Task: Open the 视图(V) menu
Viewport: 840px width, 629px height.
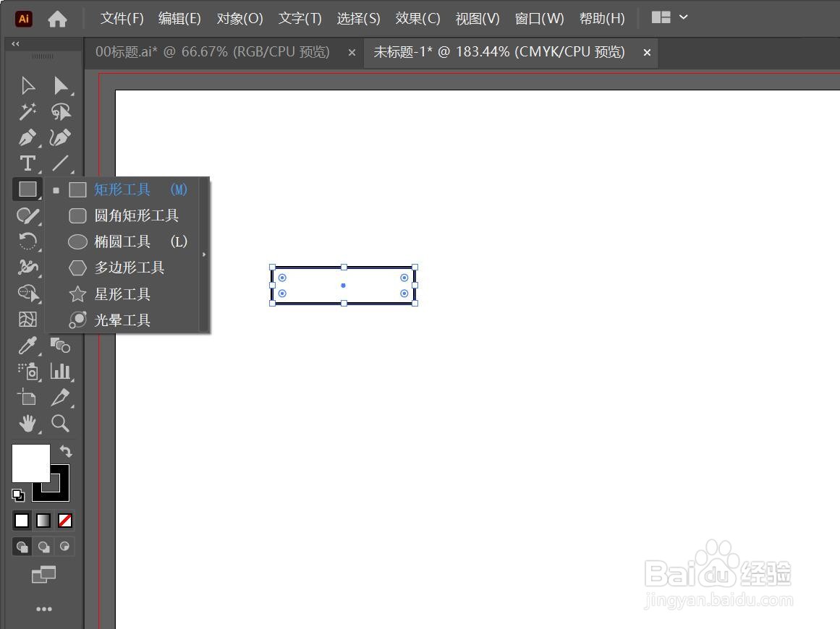Action: (x=478, y=19)
